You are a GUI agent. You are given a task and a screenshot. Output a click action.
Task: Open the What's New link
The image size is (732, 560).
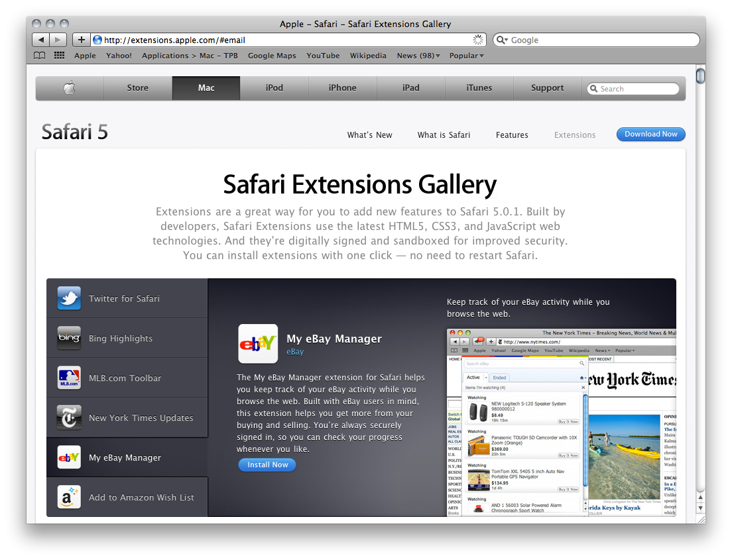(370, 135)
